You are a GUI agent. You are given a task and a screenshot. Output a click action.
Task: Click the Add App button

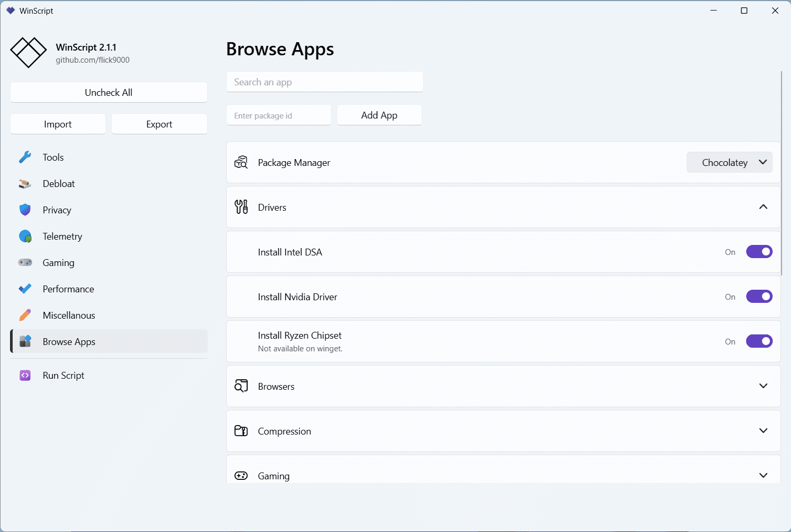click(379, 115)
